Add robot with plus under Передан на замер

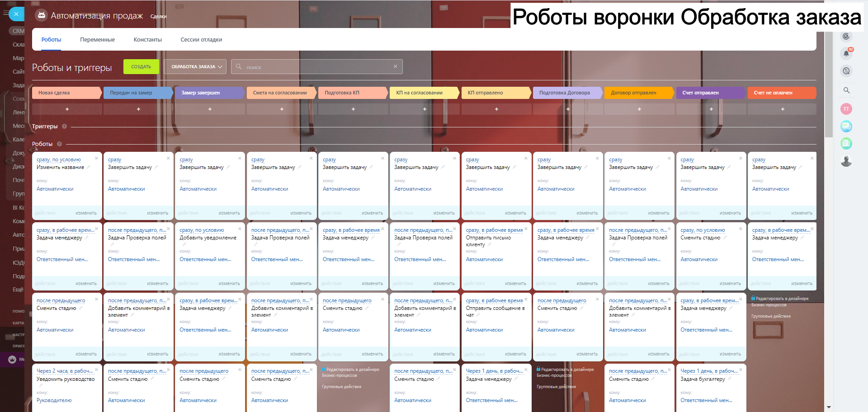(138, 109)
